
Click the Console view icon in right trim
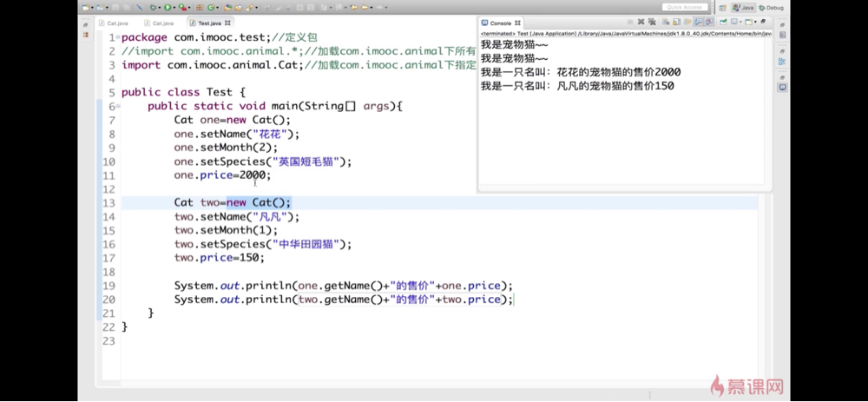(x=782, y=88)
